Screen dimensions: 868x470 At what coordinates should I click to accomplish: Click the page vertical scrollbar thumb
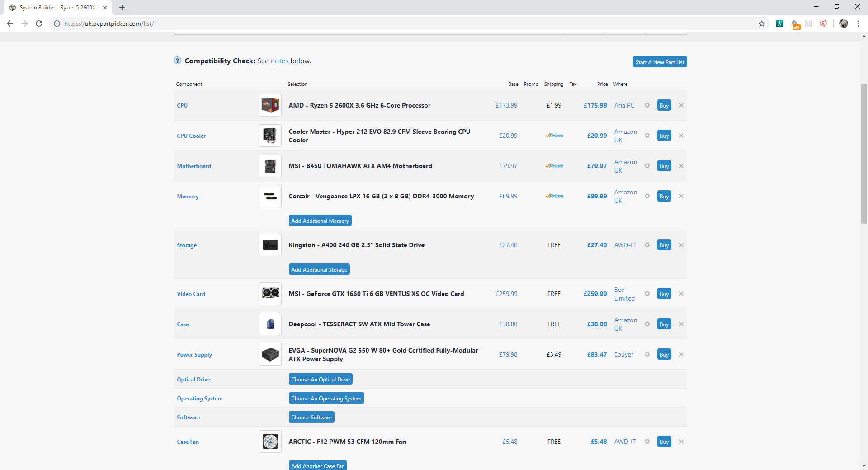point(864,153)
